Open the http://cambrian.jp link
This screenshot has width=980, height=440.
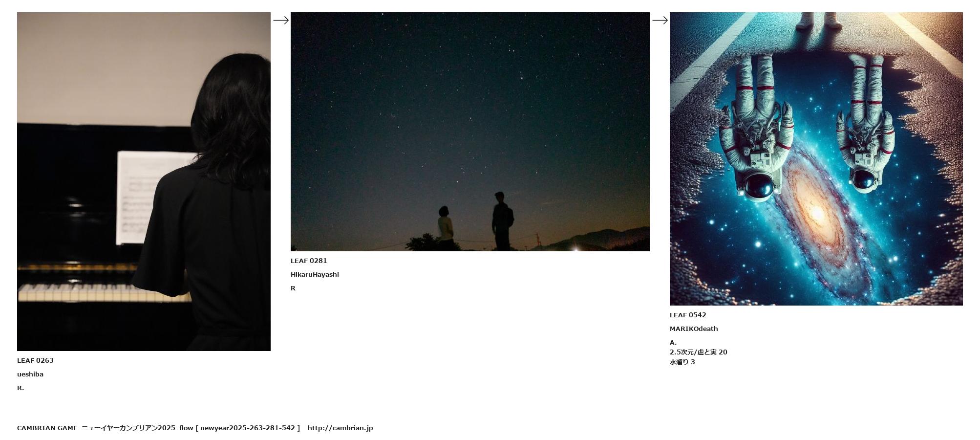(341, 428)
